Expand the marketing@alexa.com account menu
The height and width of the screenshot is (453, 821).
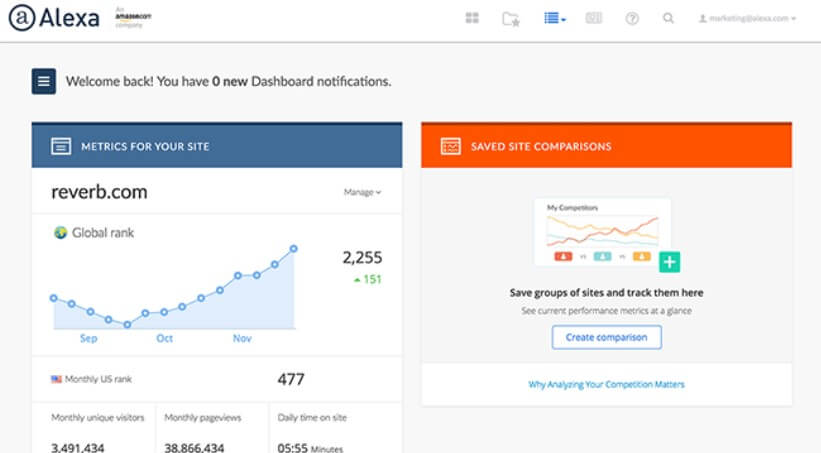tap(747, 18)
